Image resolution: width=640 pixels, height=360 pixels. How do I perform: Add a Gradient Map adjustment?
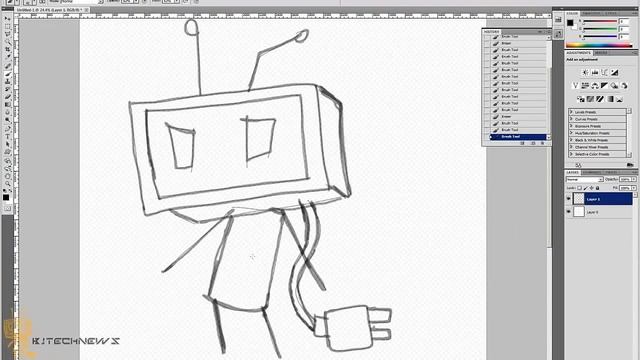610,99
